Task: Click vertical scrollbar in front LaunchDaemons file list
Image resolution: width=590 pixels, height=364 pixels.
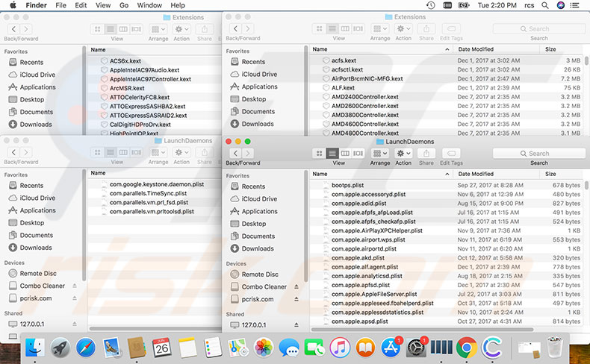Action: (x=586, y=185)
